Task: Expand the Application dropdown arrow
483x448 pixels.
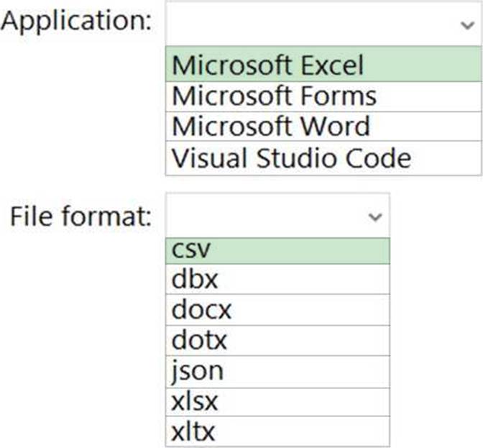Action: (x=464, y=24)
